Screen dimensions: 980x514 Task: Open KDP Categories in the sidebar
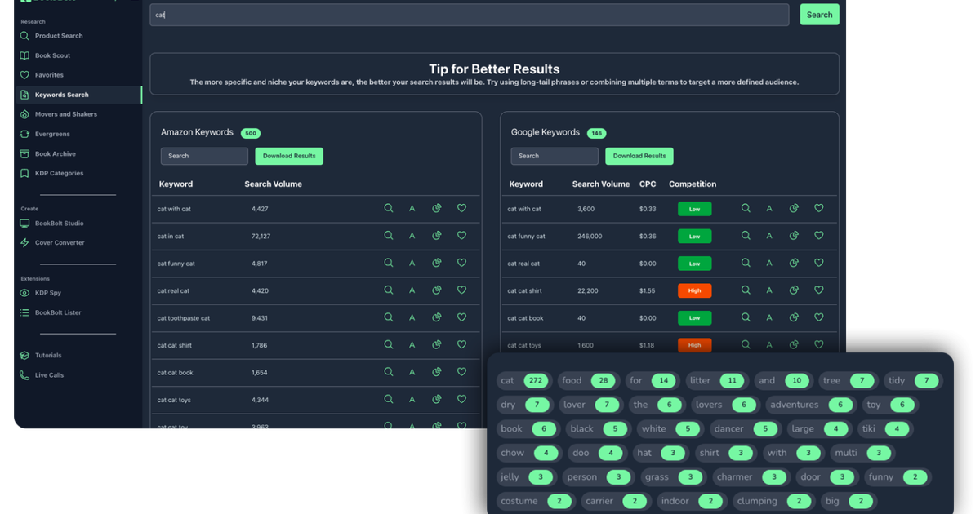coord(59,173)
